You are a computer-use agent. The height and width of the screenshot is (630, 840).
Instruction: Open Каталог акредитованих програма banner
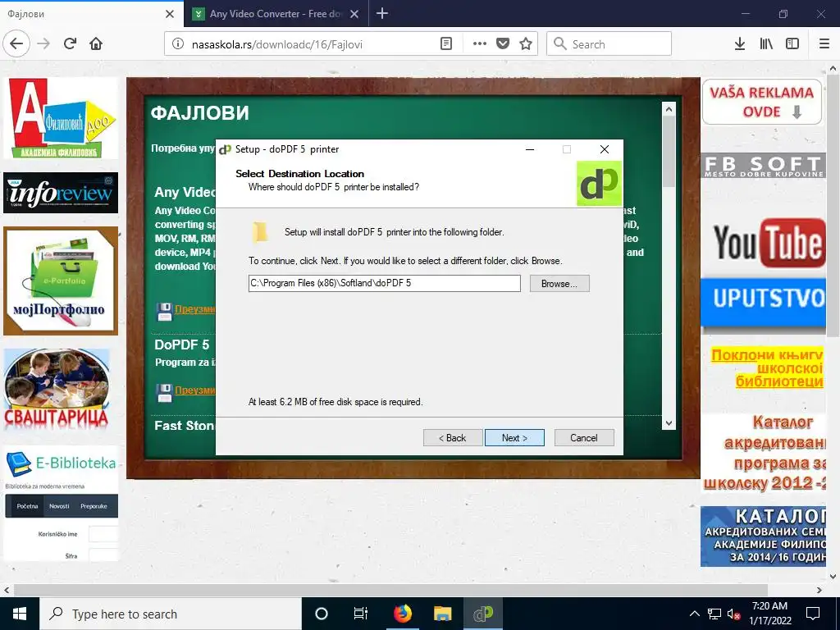pos(764,453)
